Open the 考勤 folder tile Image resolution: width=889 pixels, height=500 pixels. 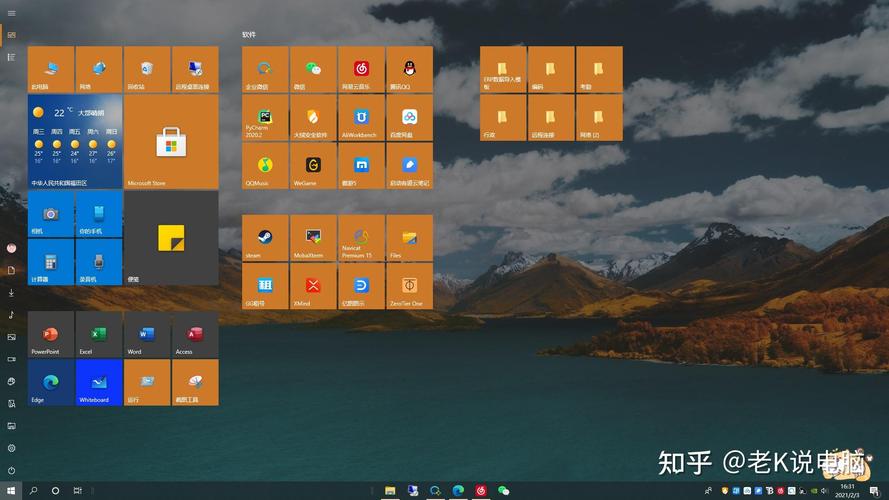(x=599, y=69)
